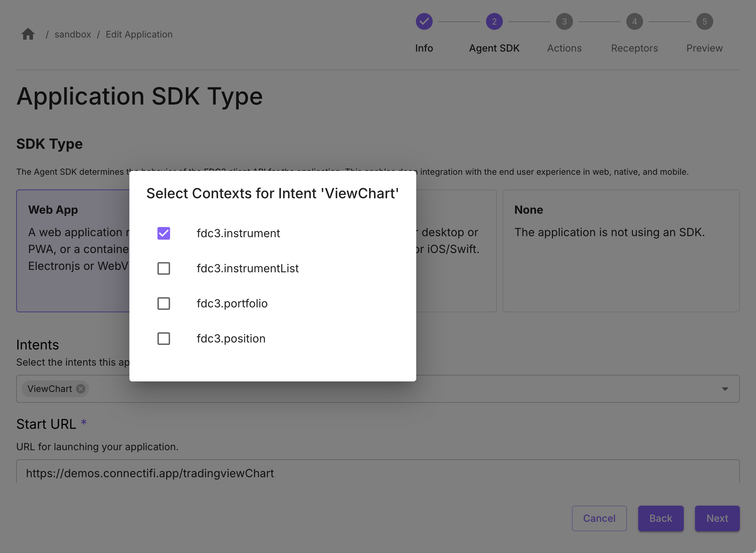The image size is (756, 553).
Task: Enable the fdc3.portfolio context checkbox
Action: tap(164, 304)
